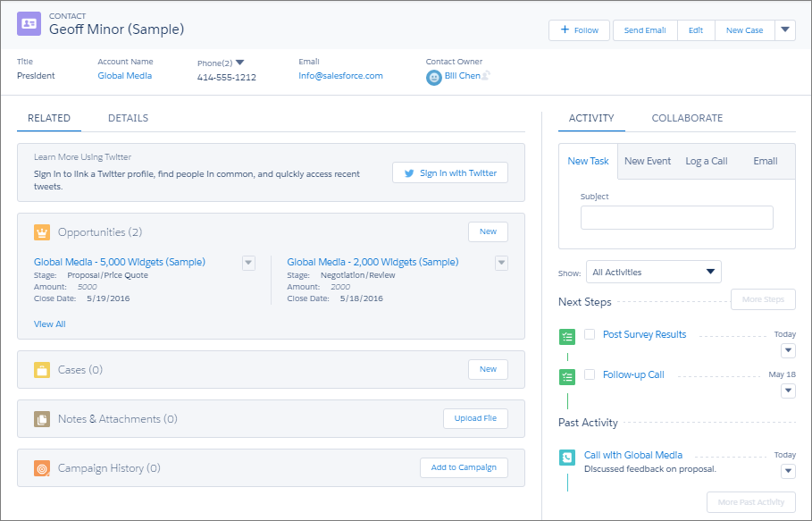The image size is (812, 521).
Task: Click the purple Contact record icon
Action: click(29, 24)
